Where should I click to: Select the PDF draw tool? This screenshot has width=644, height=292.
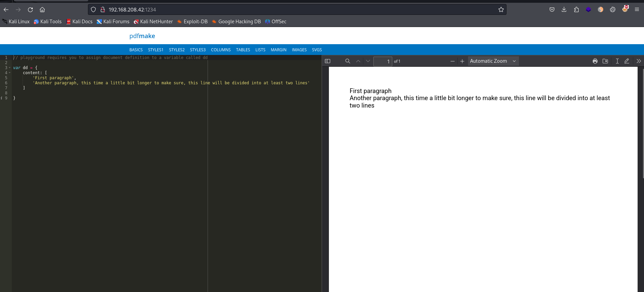(x=627, y=61)
